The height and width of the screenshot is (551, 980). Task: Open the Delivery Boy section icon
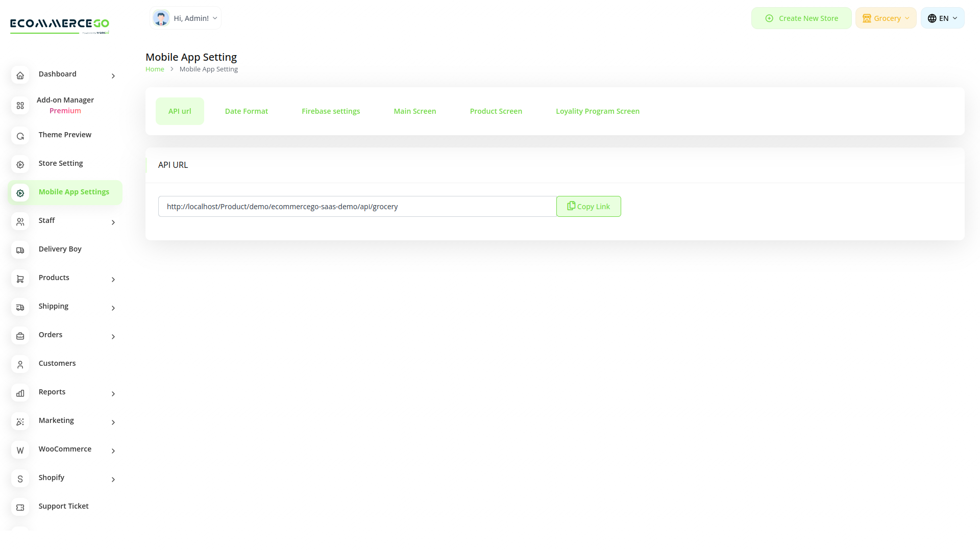pyautogui.click(x=20, y=250)
